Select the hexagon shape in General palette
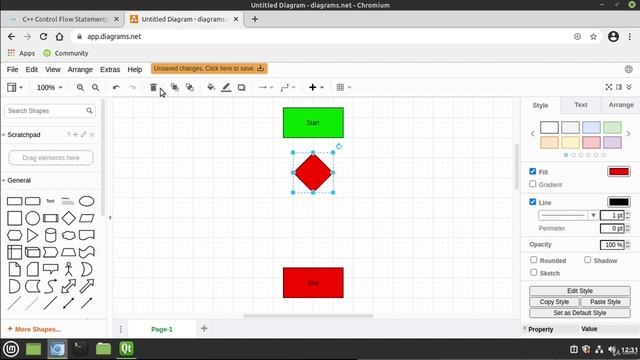 [14, 235]
